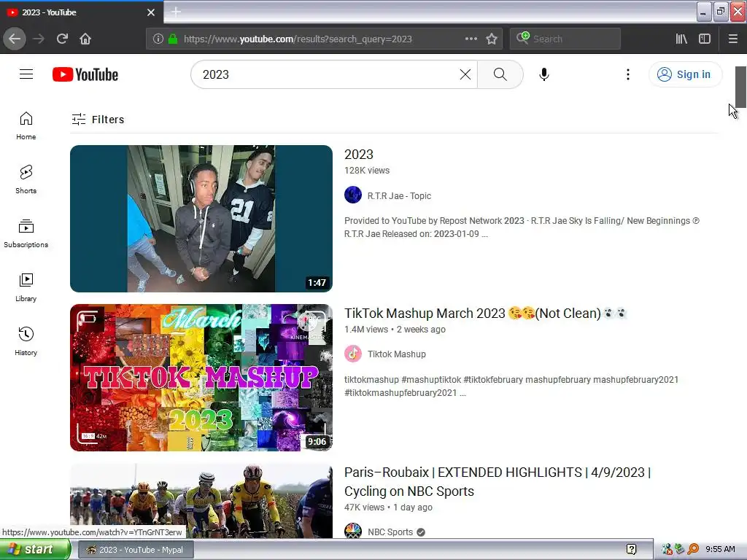Close the 2023 - YouTube tab
Image resolution: width=747 pixels, height=560 pixels.
151,12
